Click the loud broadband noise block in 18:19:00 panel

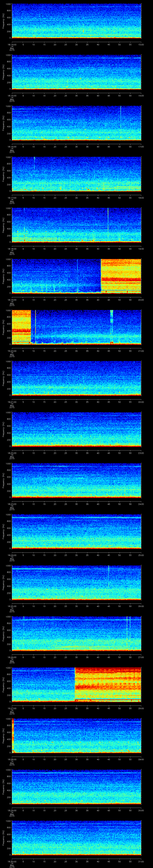(121, 276)
